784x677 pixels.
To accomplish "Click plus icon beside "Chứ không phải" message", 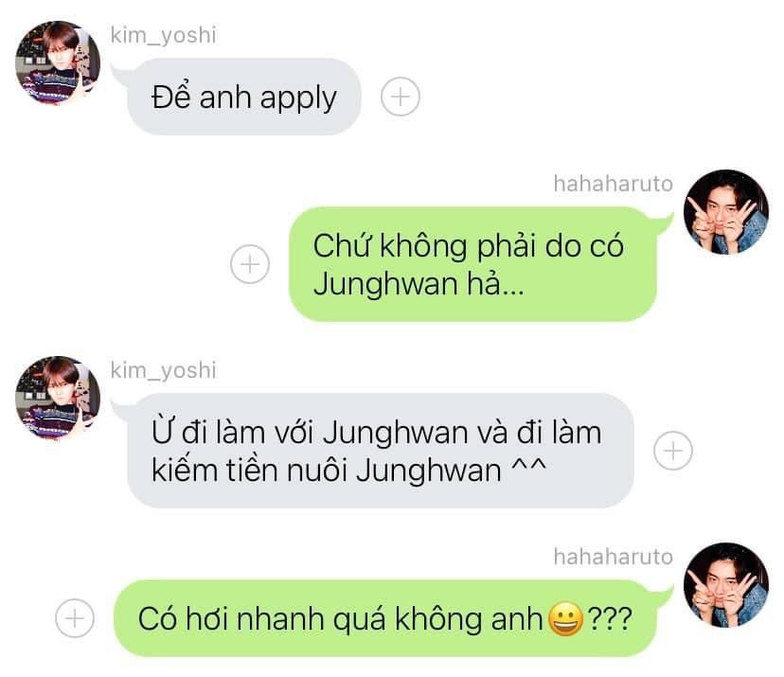I will point(250,264).
